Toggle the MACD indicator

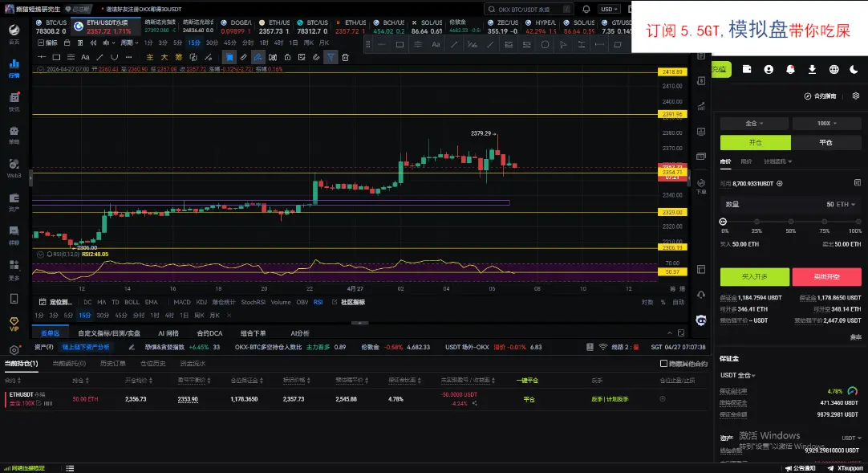(x=181, y=302)
